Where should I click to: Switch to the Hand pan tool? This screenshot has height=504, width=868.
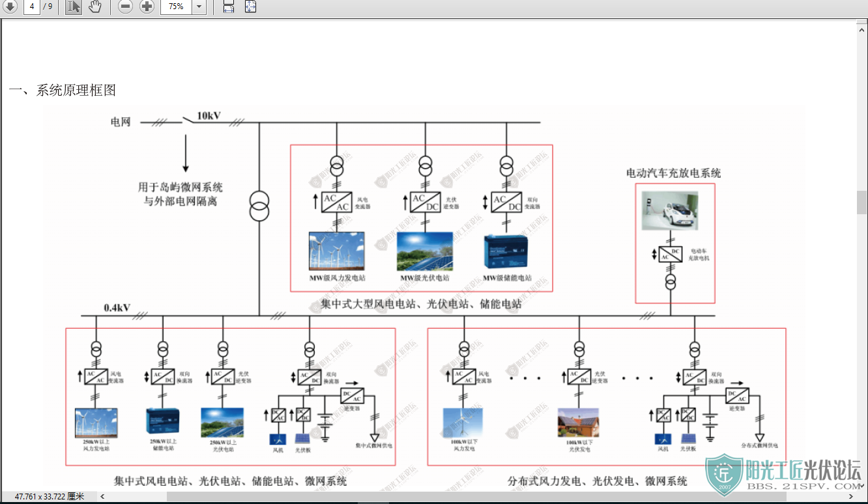pos(95,7)
